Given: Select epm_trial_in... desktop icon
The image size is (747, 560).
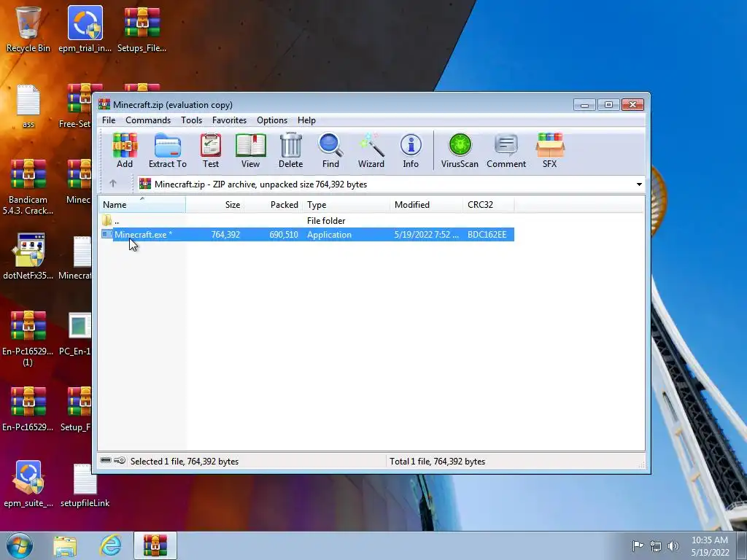Looking at the screenshot, I should (85, 29).
